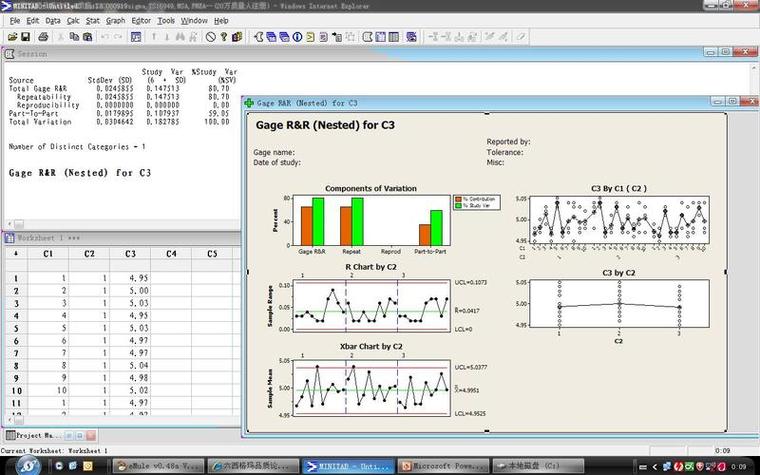The height and width of the screenshot is (475, 760).
Task: Open the Graph menu
Action: coord(115,21)
